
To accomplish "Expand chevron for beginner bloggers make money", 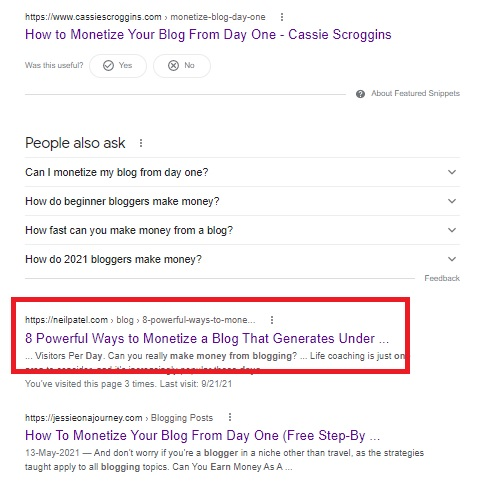I will tap(452, 201).
